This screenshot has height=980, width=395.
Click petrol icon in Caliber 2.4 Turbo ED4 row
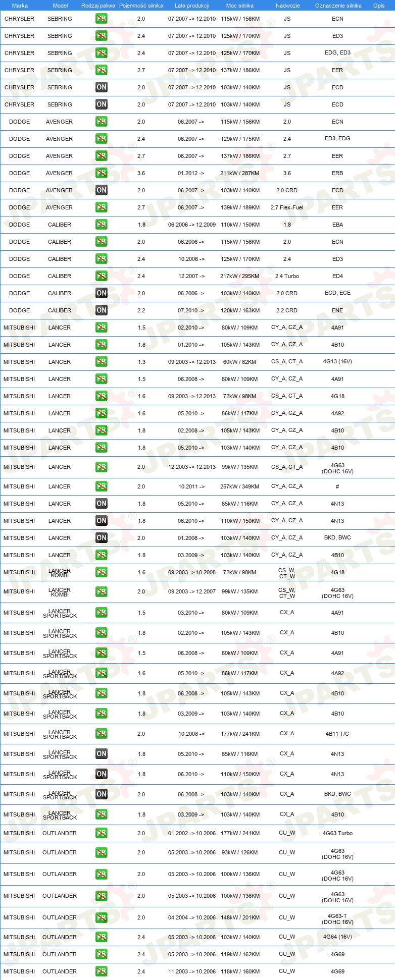102,276
